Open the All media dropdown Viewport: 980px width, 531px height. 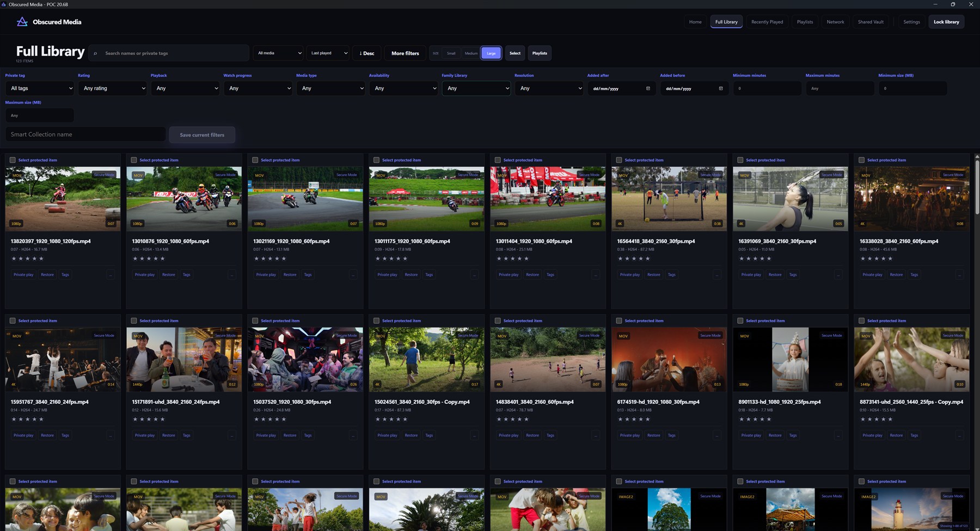278,53
